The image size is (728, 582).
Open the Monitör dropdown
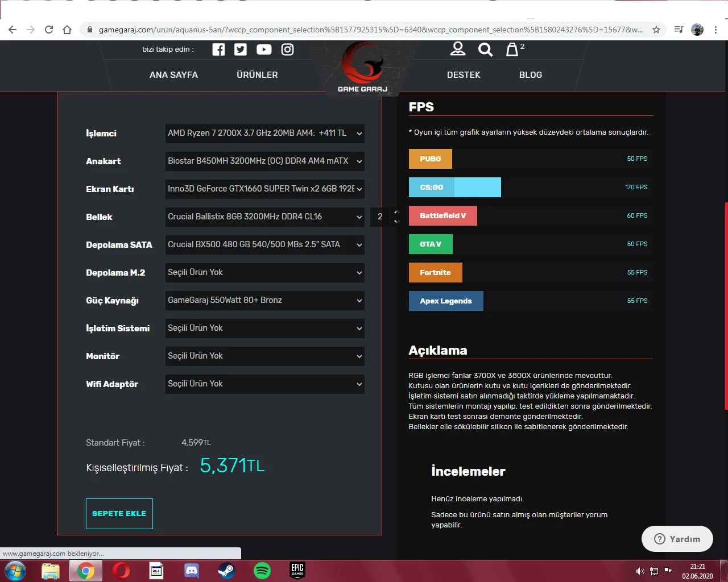pos(265,356)
